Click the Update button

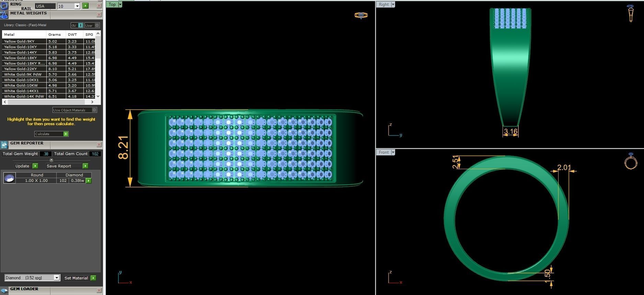[23, 166]
